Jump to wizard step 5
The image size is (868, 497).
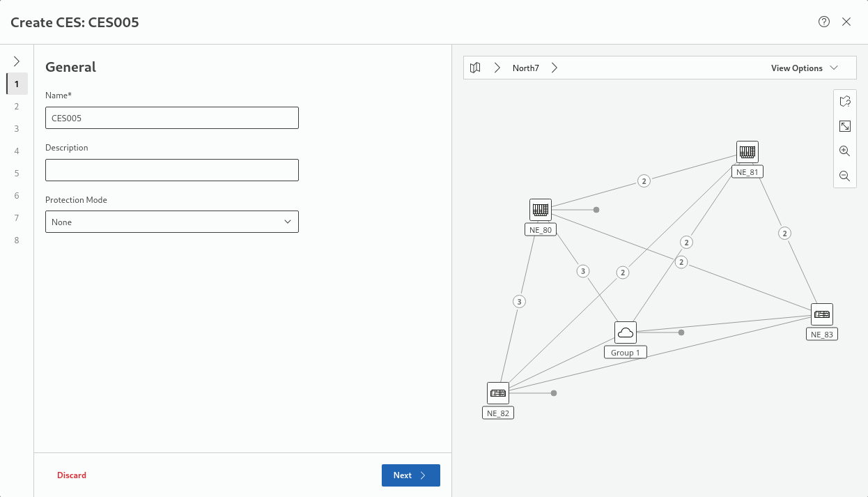17,174
